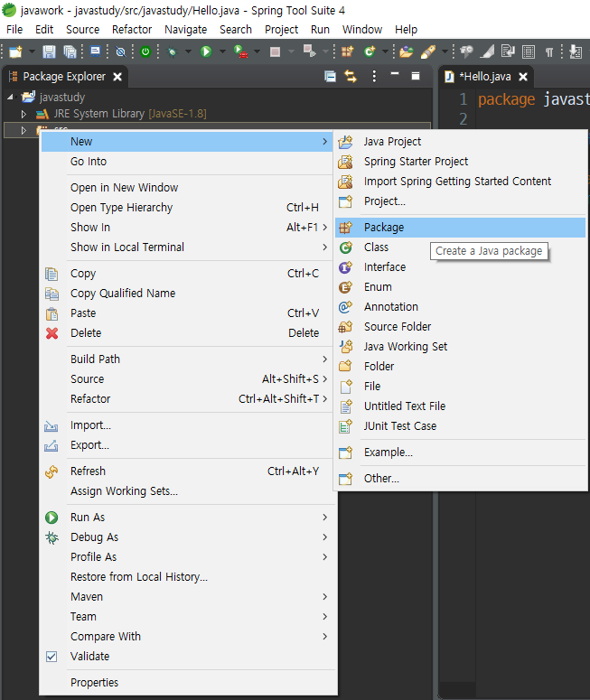Click the Save All toolbar icon
The height and width of the screenshot is (700, 590).
coord(70,51)
